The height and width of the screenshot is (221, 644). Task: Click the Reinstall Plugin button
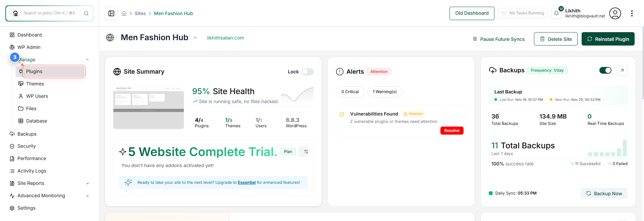tap(608, 39)
